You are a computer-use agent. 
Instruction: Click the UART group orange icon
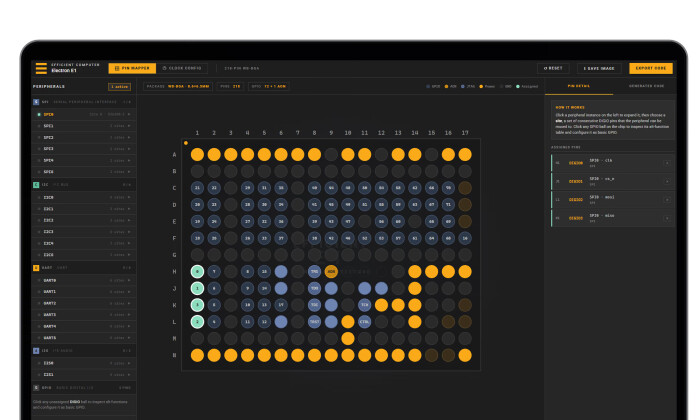click(36, 268)
